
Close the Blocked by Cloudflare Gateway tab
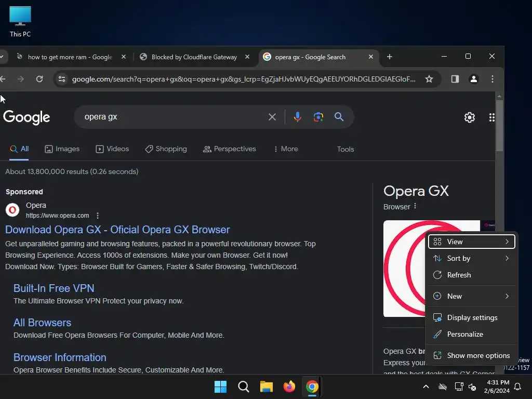pyautogui.click(x=247, y=57)
